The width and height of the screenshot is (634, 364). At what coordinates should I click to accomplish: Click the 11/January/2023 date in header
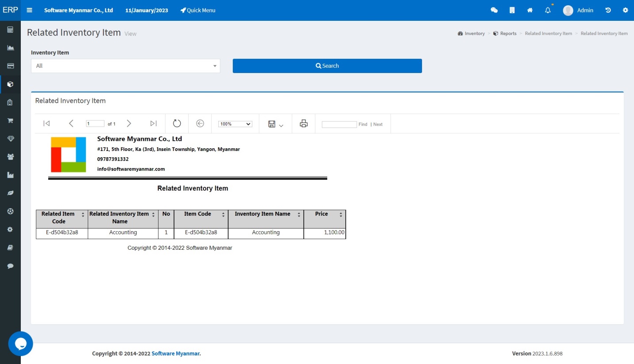click(x=147, y=10)
